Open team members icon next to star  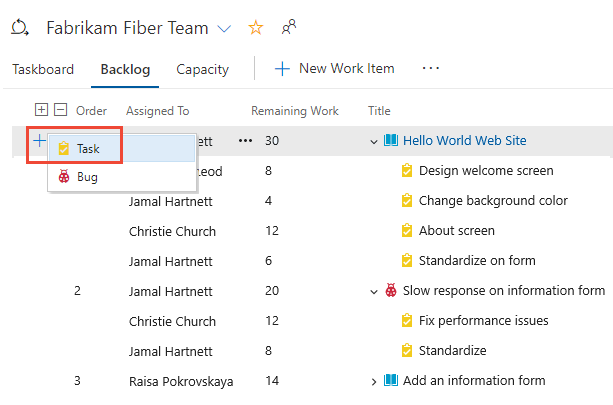tap(288, 28)
